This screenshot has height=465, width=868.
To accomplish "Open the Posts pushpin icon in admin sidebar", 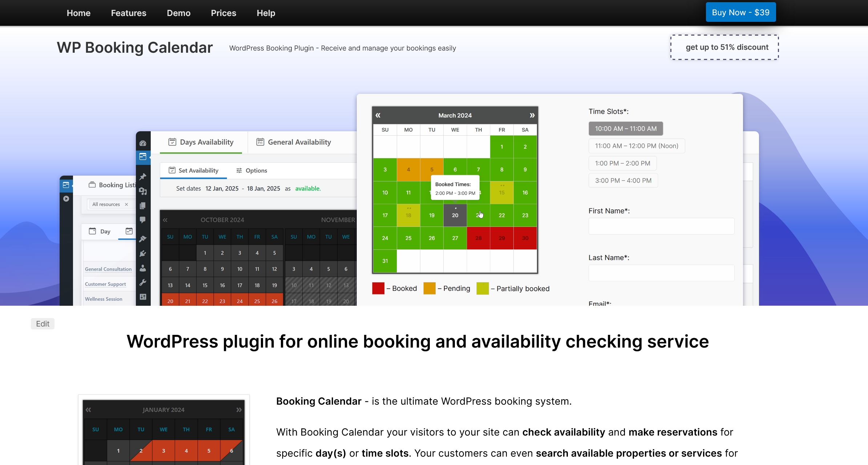I will (143, 177).
